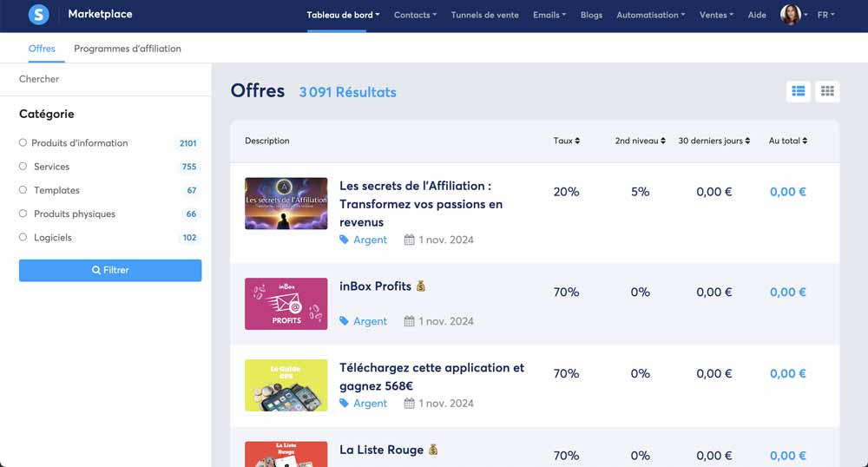Click the 102 count badge
This screenshot has height=467, width=868.
point(189,237)
